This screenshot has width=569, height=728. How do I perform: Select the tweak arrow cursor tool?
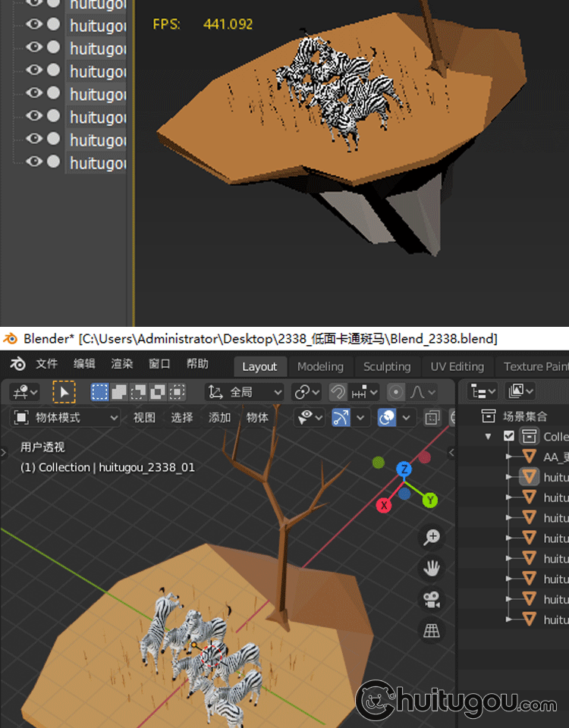point(64,392)
